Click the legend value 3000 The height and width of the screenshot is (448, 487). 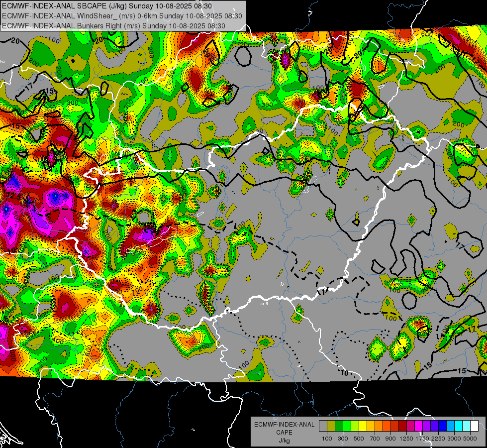(x=454, y=439)
